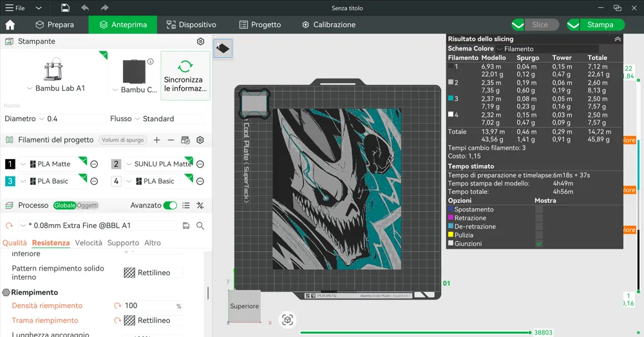Open the Calibrazione tab
This screenshot has width=644, height=337.
(328, 24)
